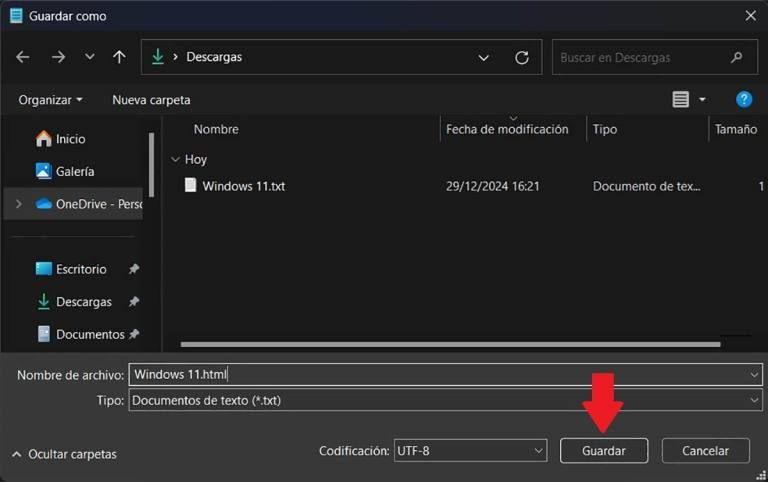Click the pin icon beside Descargas

(x=134, y=301)
